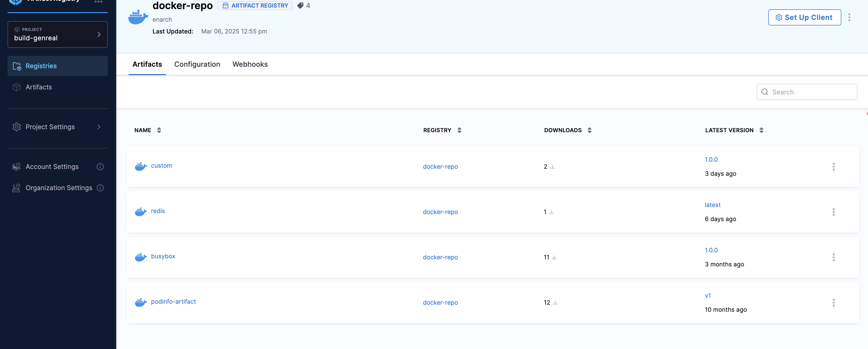Open the podinfo-artifact details link
Screen dimensions: 868x349
point(173,301)
